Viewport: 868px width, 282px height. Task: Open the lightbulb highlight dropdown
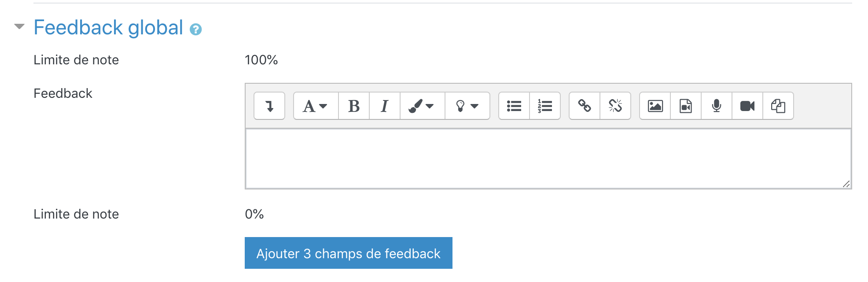(467, 106)
